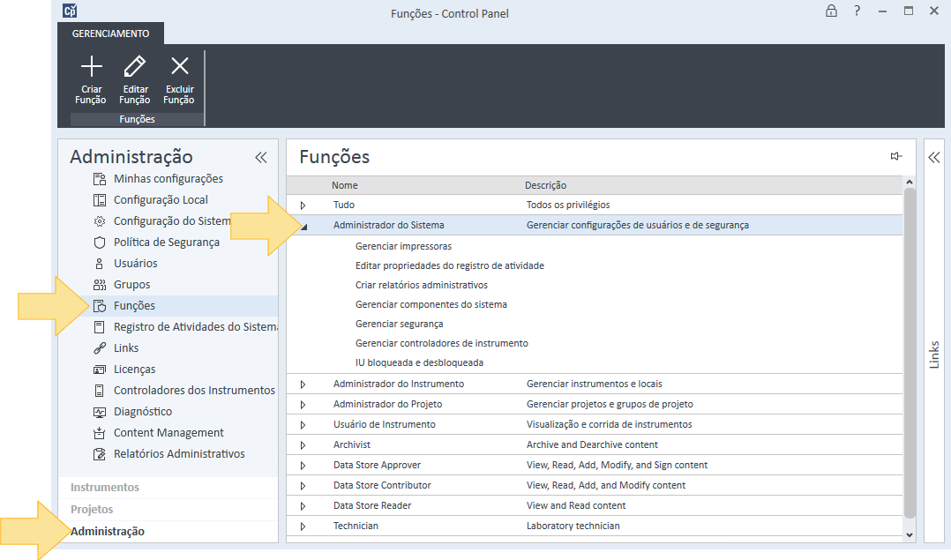Open help question mark icon
This screenshot has height=560, width=951.
857,11
